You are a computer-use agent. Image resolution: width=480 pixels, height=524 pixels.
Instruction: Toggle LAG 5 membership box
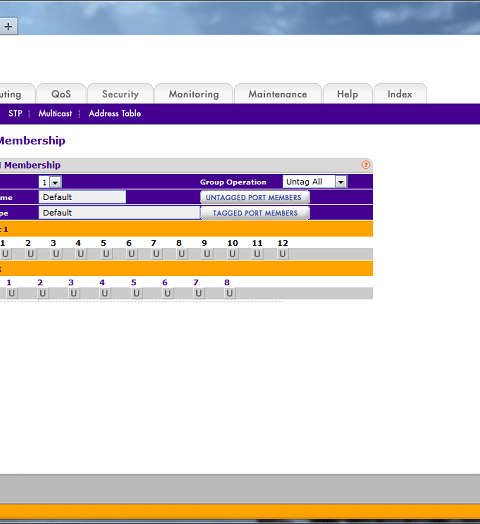(x=136, y=293)
